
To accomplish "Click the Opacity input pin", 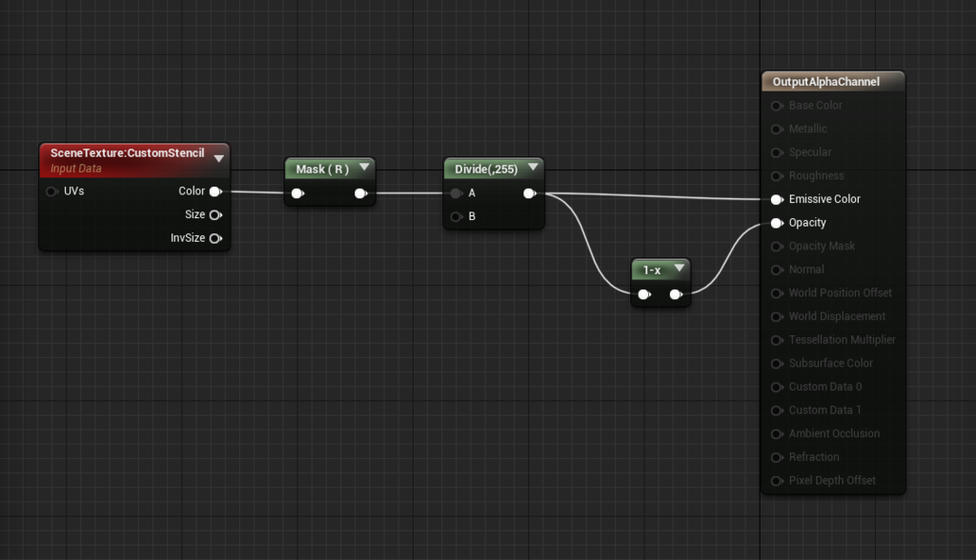I will pos(777,223).
